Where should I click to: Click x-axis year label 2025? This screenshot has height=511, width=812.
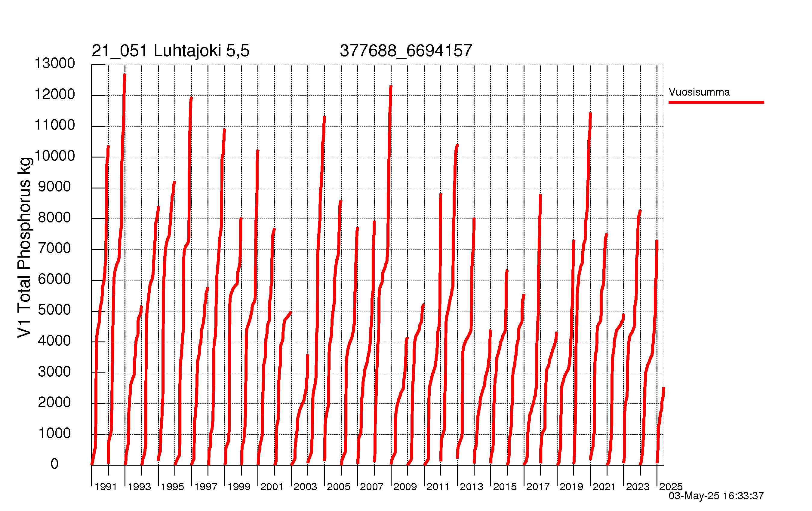coord(671,487)
